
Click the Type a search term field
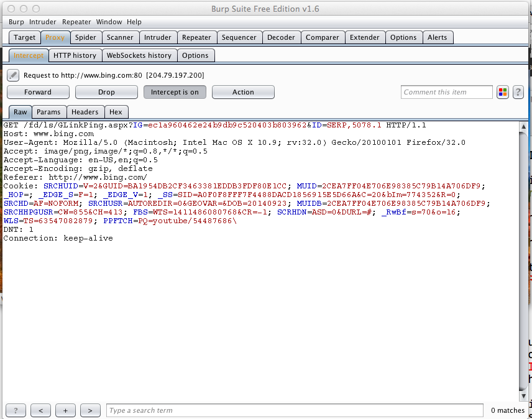pos(295,410)
